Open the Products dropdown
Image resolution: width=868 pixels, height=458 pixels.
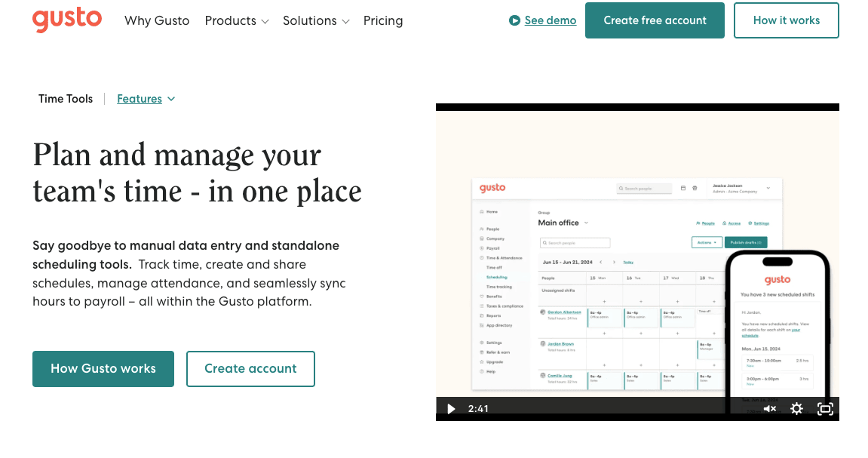(x=236, y=20)
